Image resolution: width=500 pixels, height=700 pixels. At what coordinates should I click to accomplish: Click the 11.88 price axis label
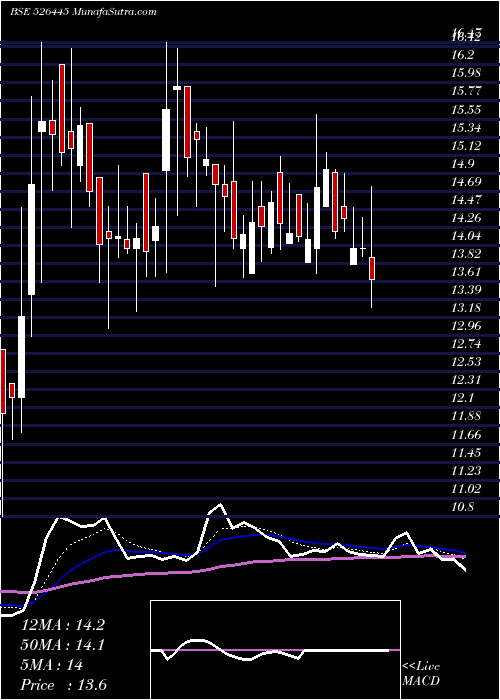[466, 417]
